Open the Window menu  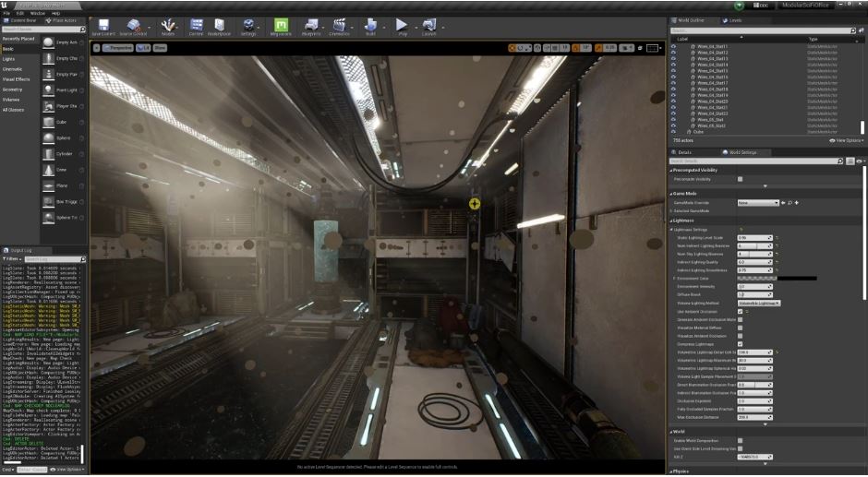[x=37, y=14]
